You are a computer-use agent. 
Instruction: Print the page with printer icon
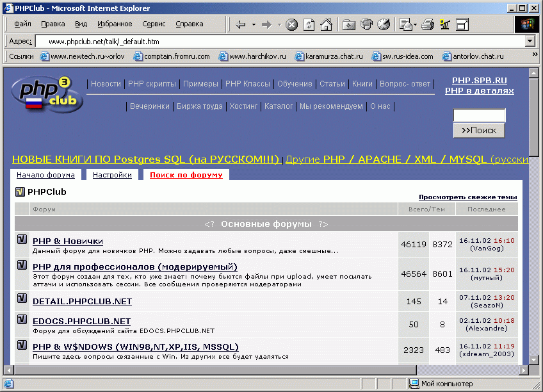pyautogui.click(x=428, y=24)
